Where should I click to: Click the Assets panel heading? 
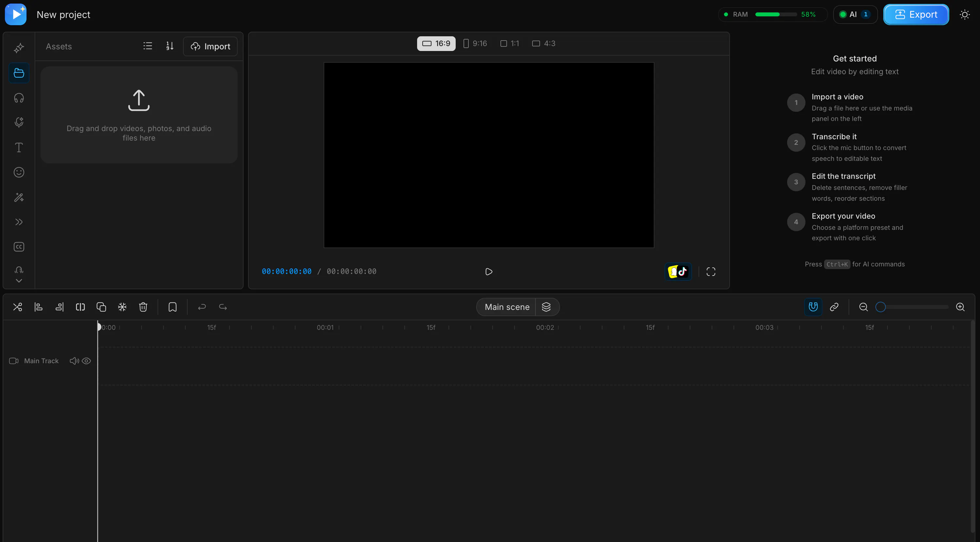click(59, 46)
